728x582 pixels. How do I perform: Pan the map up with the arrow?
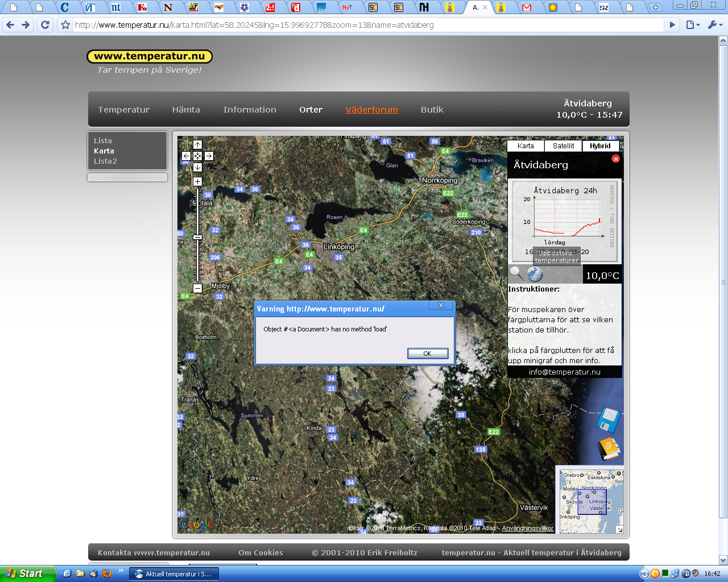(x=197, y=145)
